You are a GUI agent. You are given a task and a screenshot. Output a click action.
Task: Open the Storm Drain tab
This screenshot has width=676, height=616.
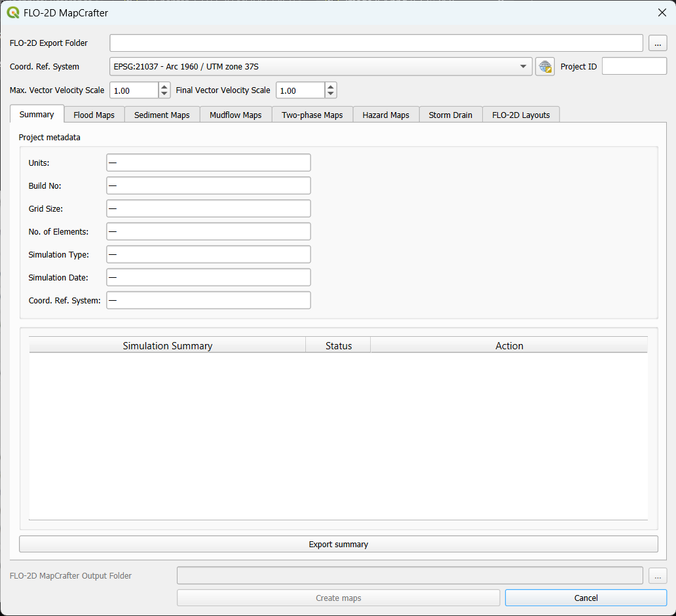[450, 115]
